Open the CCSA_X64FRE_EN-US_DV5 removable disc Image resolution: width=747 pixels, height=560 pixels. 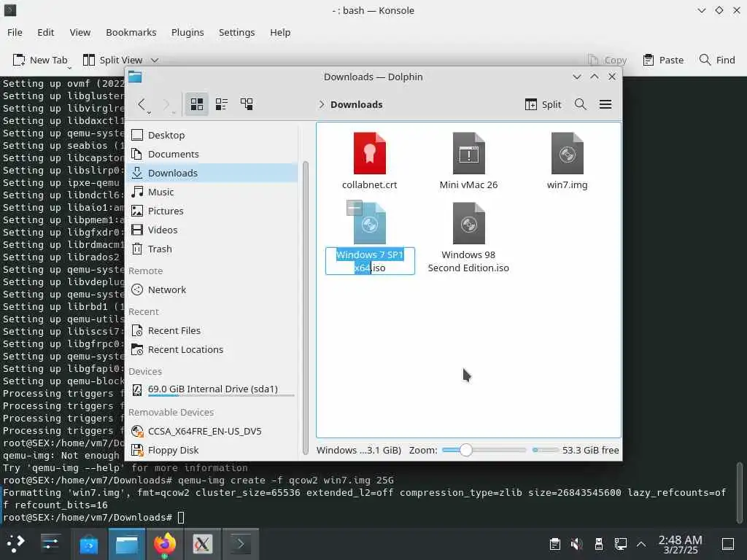click(x=212, y=432)
